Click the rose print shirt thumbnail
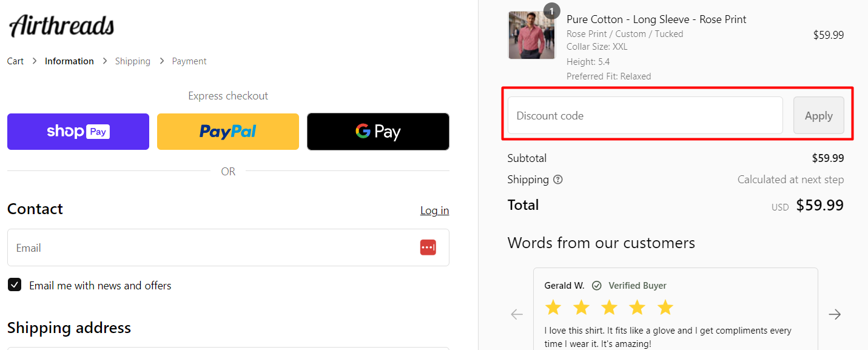The width and height of the screenshot is (868, 350). [x=532, y=35]
